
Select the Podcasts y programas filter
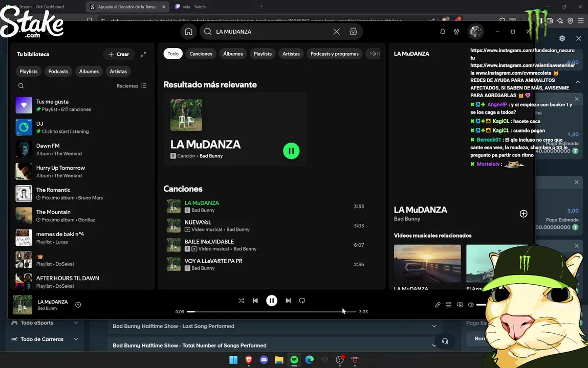335,54
